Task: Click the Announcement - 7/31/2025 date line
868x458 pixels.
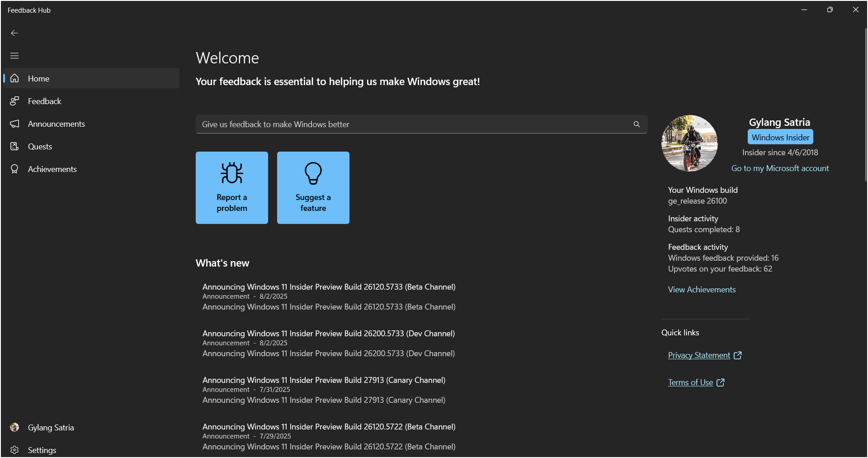Action: 246,390
